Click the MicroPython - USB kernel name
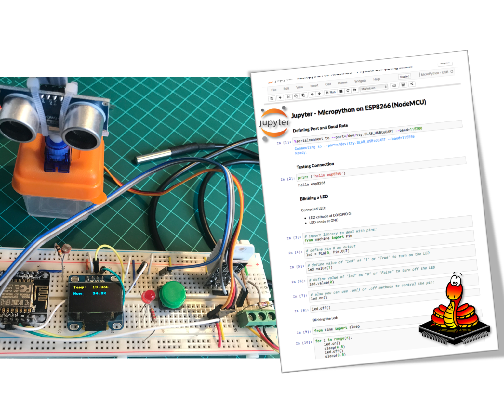 (435, 73)
